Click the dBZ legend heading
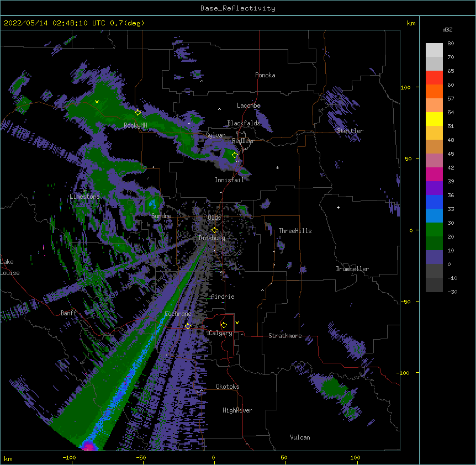Image resolution: width=476 pixels, height=465 pixels. click(447, 29)
